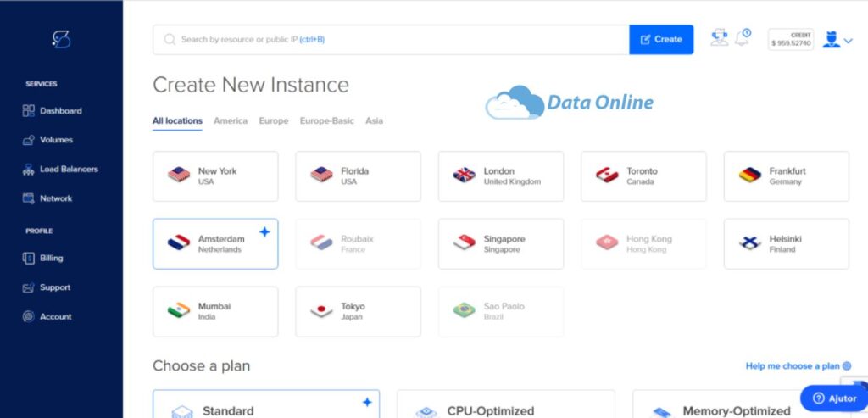Select the Frankfurt location card
This screenshot has width=868, height=418.
point(787,176)
